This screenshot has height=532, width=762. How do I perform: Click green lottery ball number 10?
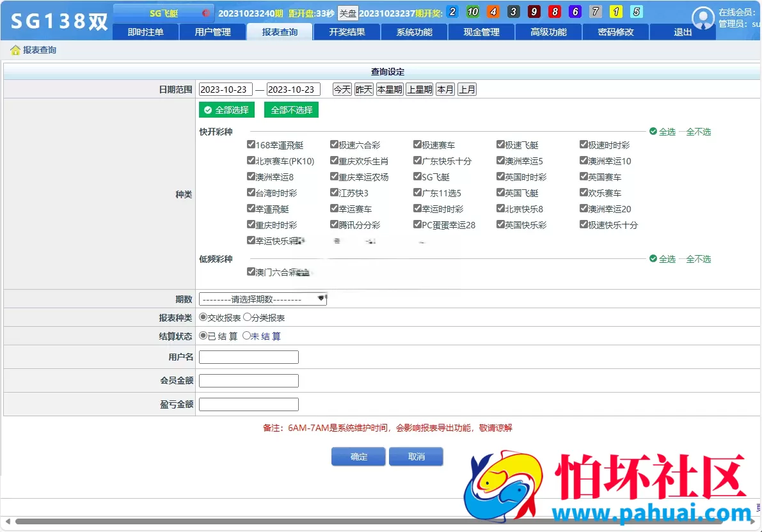[473, 12]
